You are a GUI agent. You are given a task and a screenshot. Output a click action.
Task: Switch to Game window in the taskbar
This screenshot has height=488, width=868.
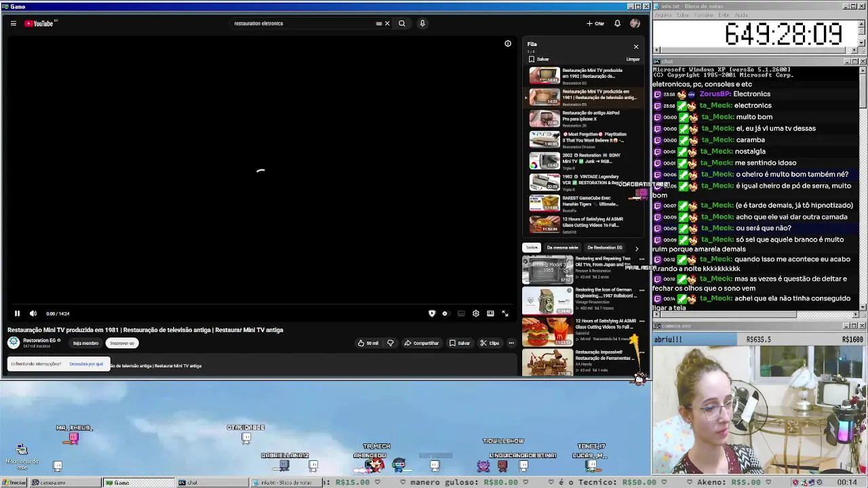(138, 483)
